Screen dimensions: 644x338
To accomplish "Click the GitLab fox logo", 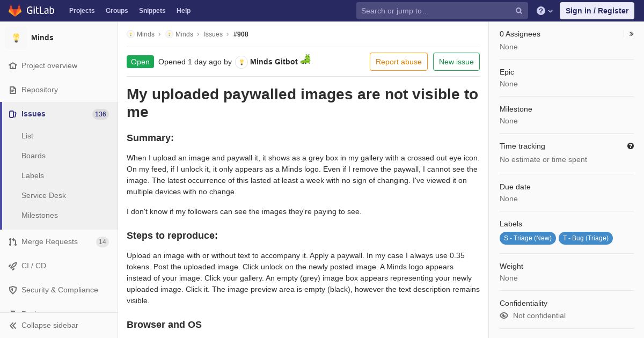I will coord(15,11).
